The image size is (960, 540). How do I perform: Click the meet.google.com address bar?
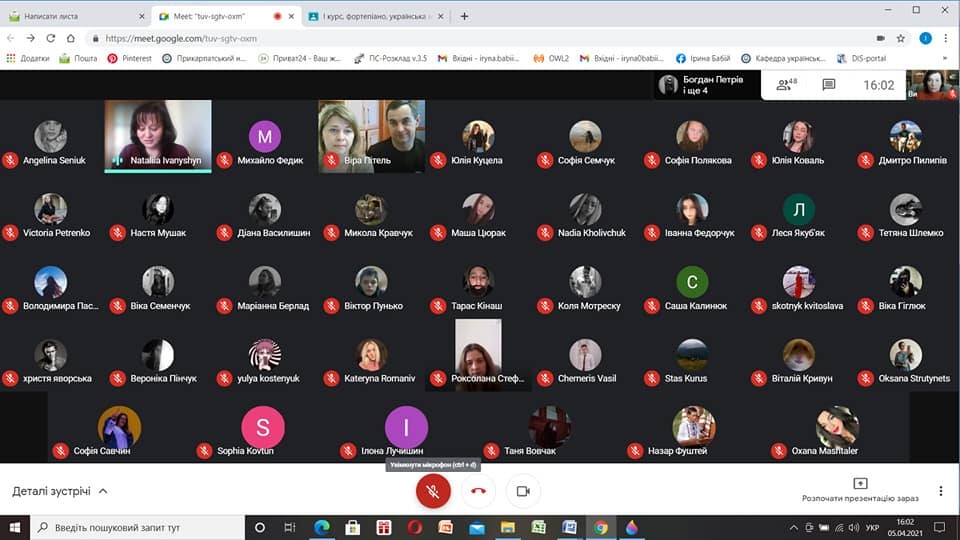click(400, 38)
